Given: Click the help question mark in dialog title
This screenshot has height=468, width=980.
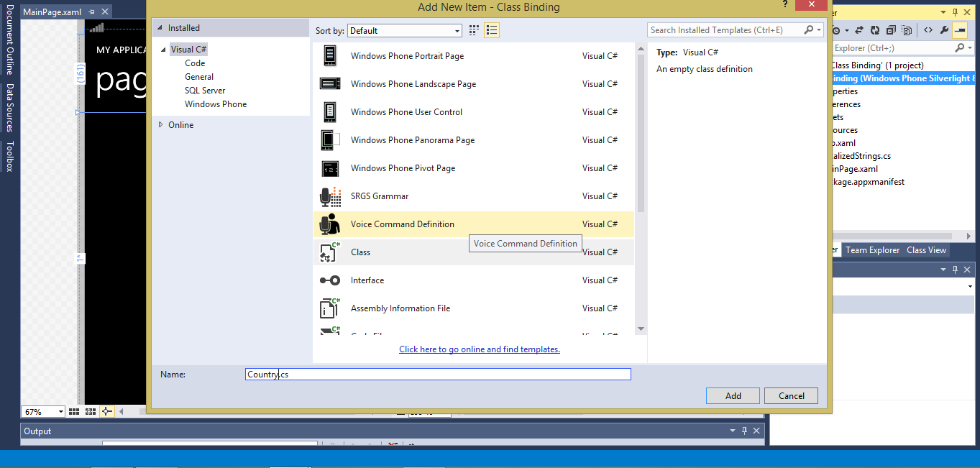Looking at the screenshot, I should (785, 4).
